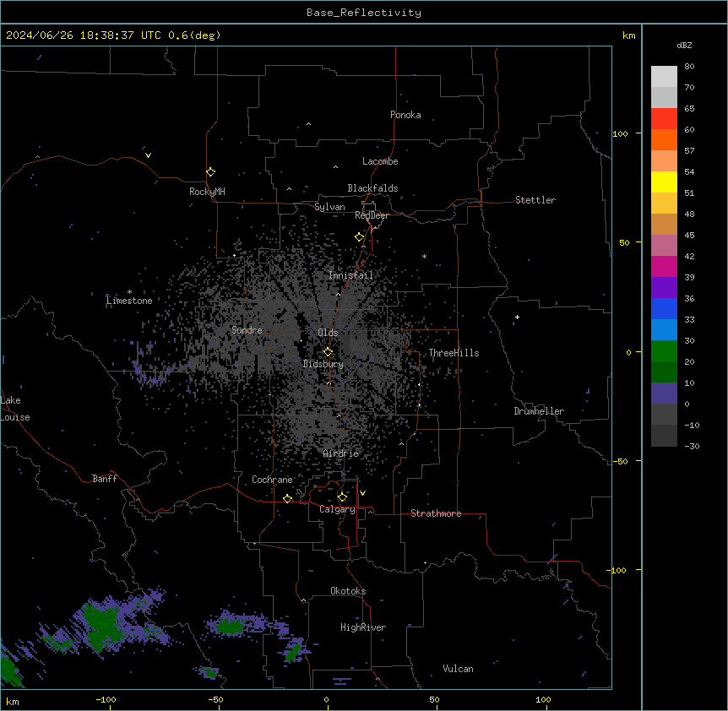Select the Stettler label
The height and width of the screenshot is (711, 728).
(x=535, y=200)
